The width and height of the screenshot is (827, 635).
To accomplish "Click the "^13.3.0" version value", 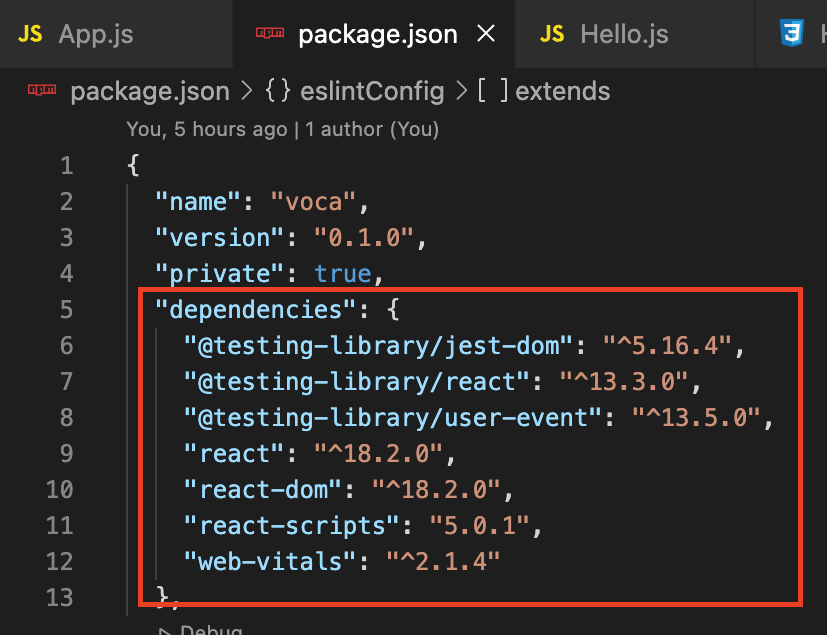I will (x=623, y=382).
